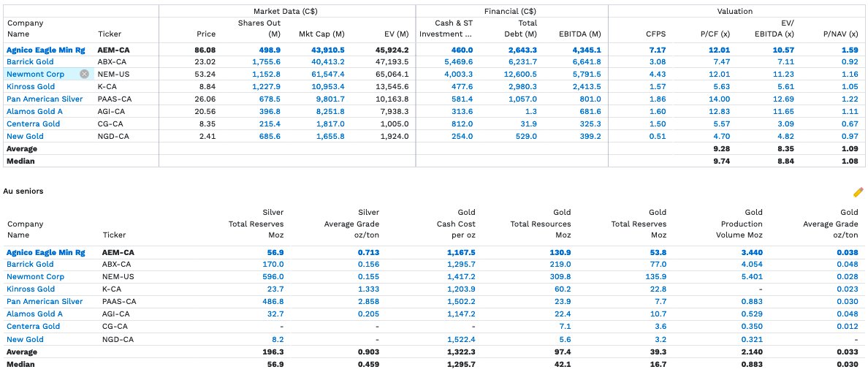868x372 pixels.
Task: Remove Newmont Corp with the x icon
Action: (x=84, y=74)
